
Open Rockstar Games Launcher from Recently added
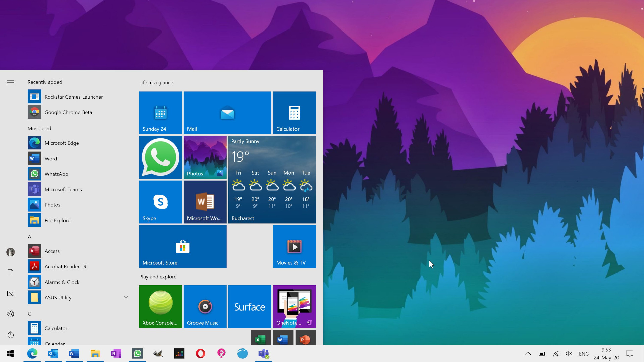[x=73, y=97]
